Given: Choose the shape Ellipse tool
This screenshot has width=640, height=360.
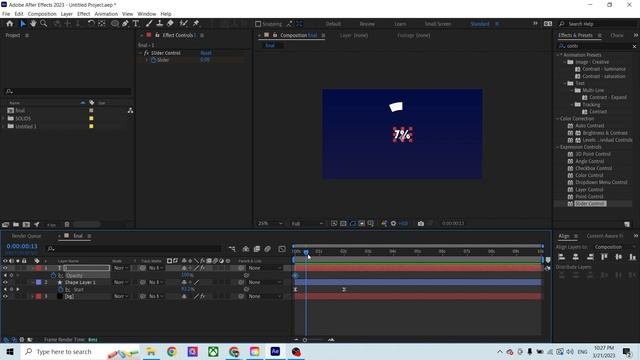Looking at the screenshot, I should pos(115,24).
